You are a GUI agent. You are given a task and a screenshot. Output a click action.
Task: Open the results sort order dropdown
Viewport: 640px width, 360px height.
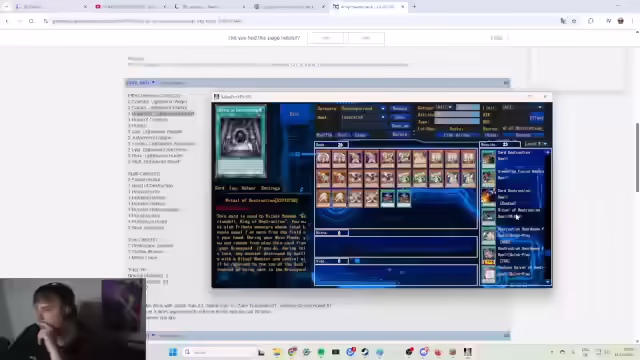tap(536, 144)
